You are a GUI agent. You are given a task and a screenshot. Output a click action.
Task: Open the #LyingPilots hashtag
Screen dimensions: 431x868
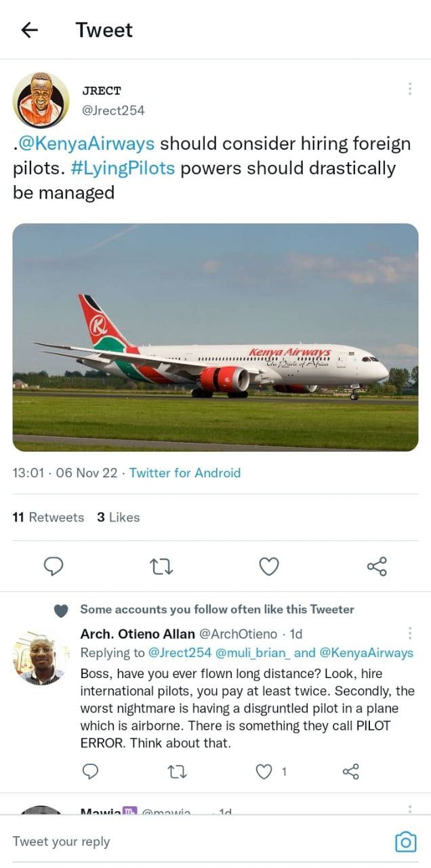[x=122, y=168]
